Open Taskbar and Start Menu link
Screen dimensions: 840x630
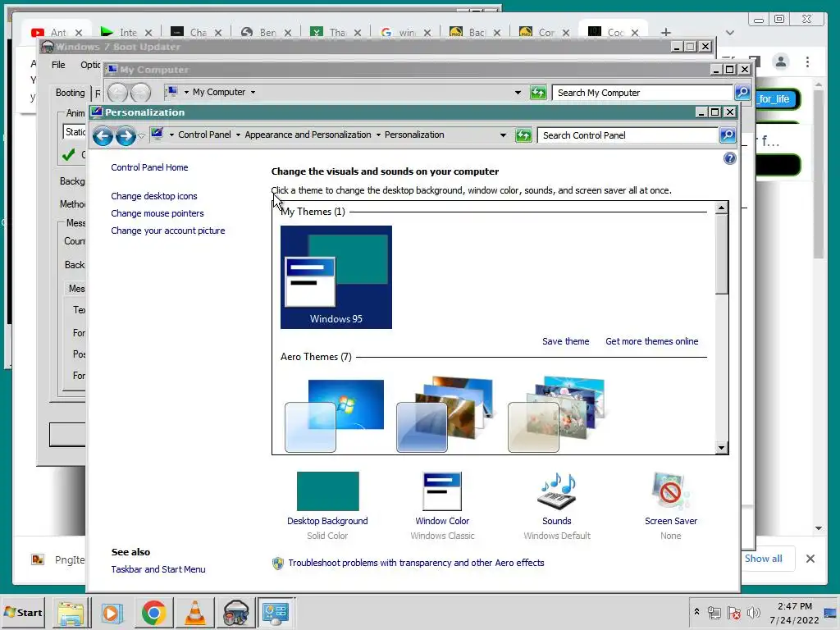point(158,569)
